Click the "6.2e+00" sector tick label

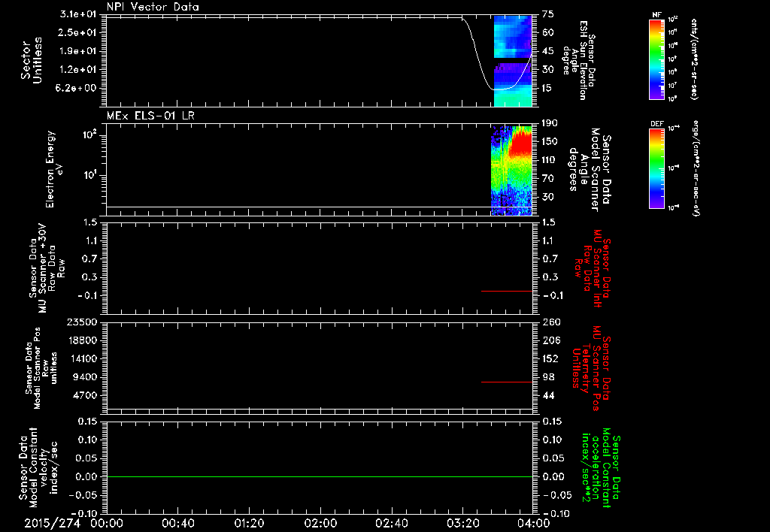pos(76,89)
